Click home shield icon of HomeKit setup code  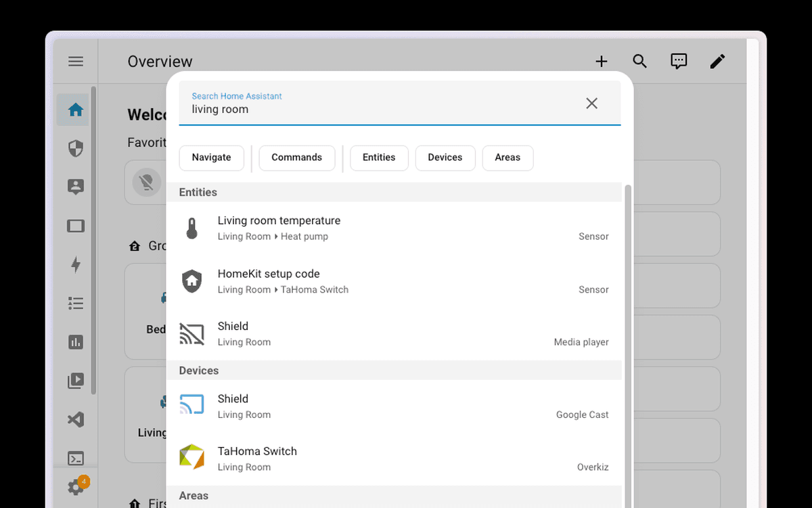click(x=192, y=281)
